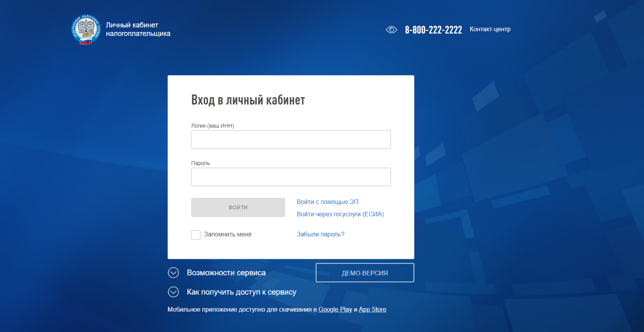The height and width of the screenshot is (332, 644).
Task: Click the Federal Tax Service emblem logo
Action: click(x=86, y=29)
